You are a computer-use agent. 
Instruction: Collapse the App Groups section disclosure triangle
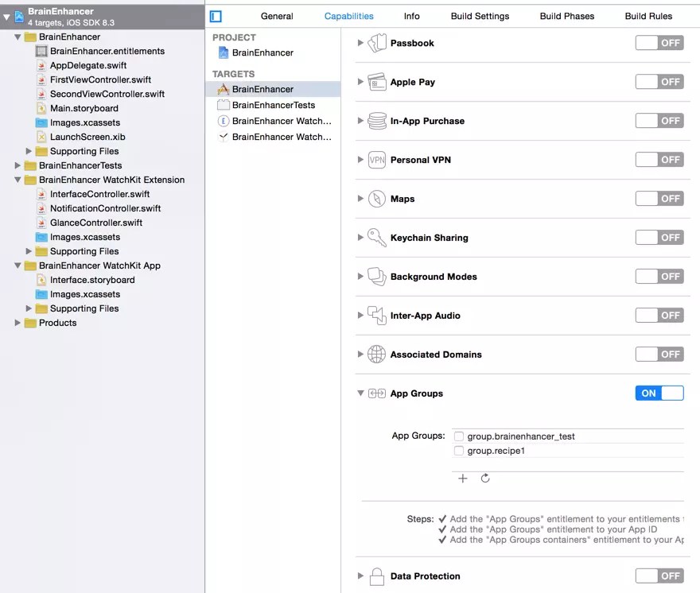point(360,393)
